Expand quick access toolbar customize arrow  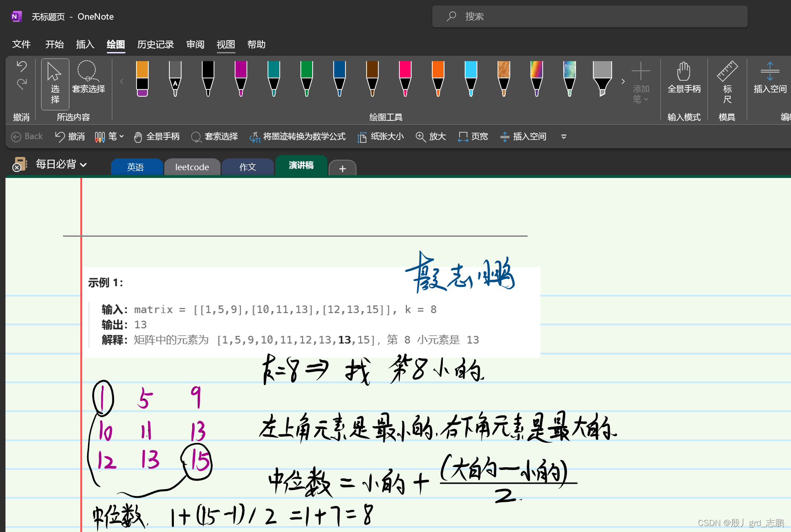(564, 136)
